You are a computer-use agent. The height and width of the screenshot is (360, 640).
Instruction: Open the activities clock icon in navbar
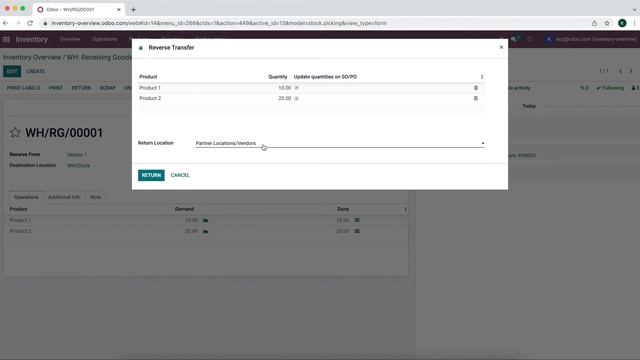530,39
